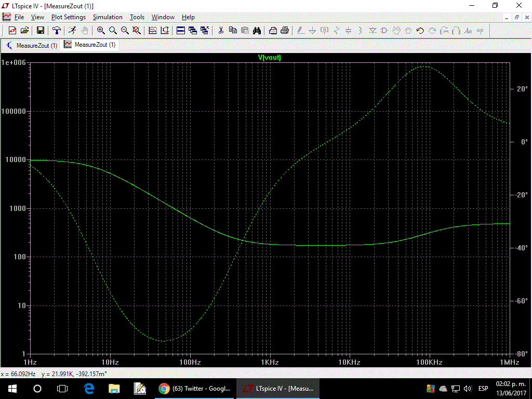532x399 pixels.
Task: Select the Diode component icon
Action: click(x=373, y=31)
